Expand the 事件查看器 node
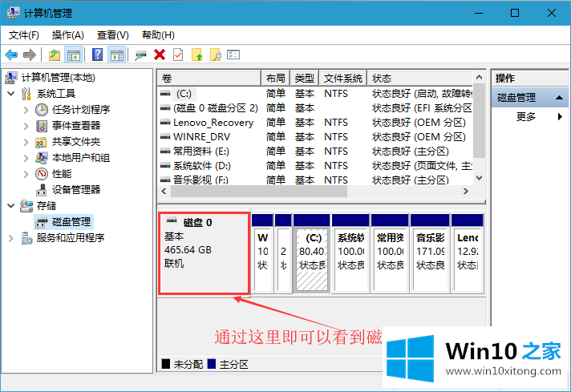Screen dimensions: 571x392 [26, 126]
